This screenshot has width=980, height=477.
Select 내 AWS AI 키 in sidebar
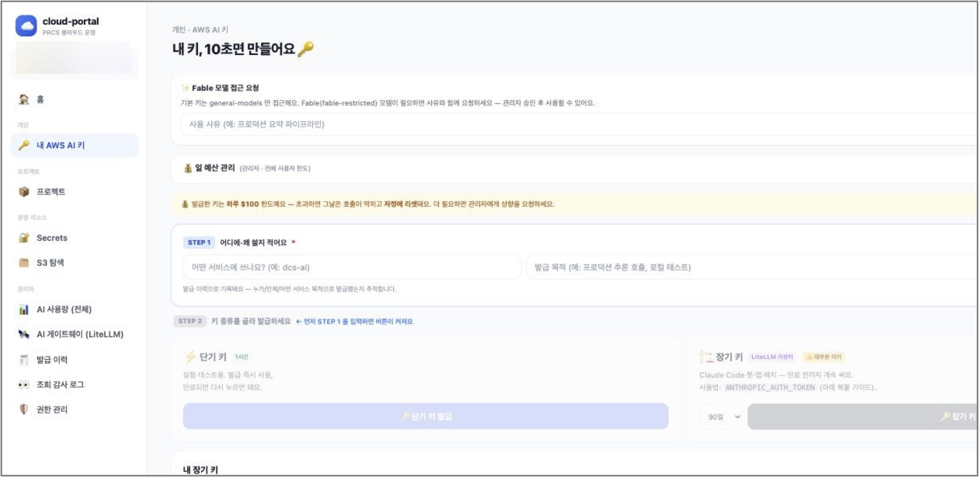click(74, 145)
